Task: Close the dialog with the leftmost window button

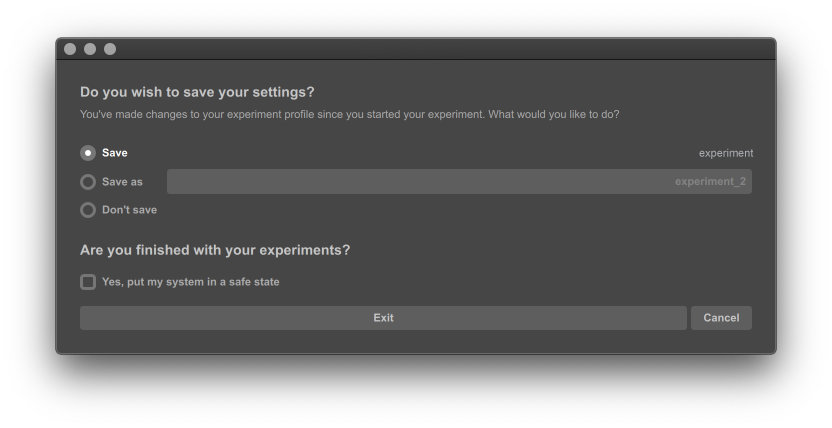Action: [70, 49]
